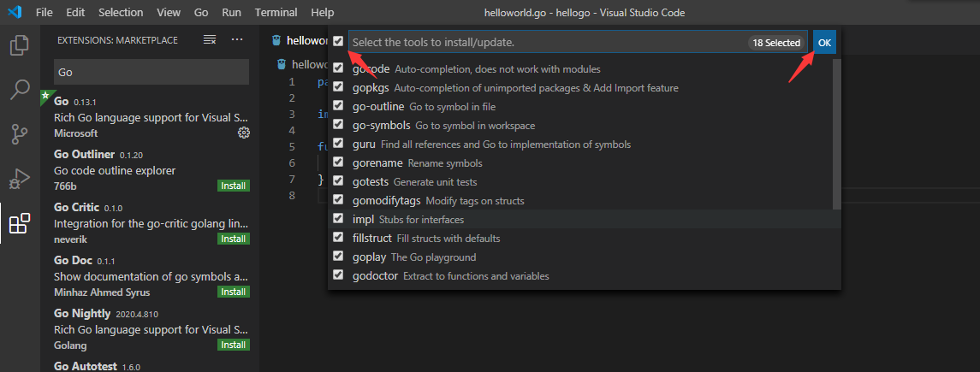Screen dimensions: 980x372
Task: Click publisher Minhaz Ahmed Syrus
Action: click(x=102, y=292)
